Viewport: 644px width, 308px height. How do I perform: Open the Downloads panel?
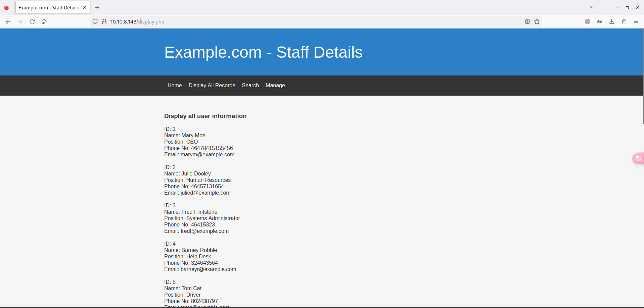(611, 22)
